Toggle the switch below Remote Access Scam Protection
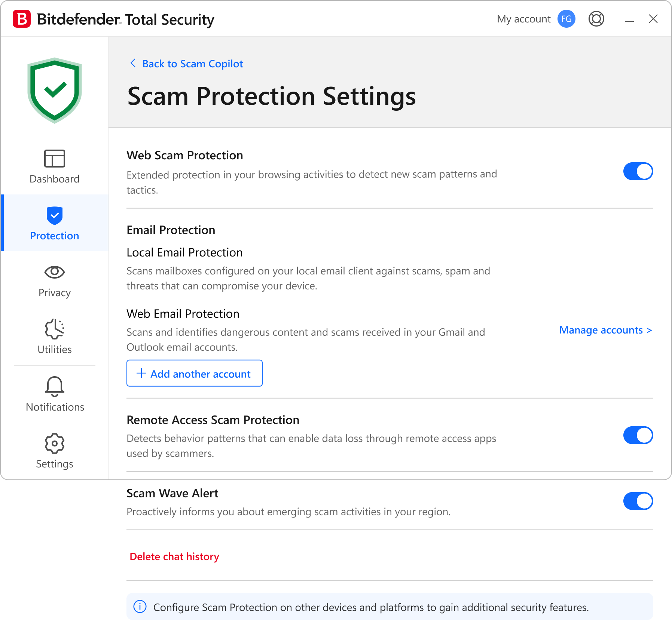 [x=638, y=501]
